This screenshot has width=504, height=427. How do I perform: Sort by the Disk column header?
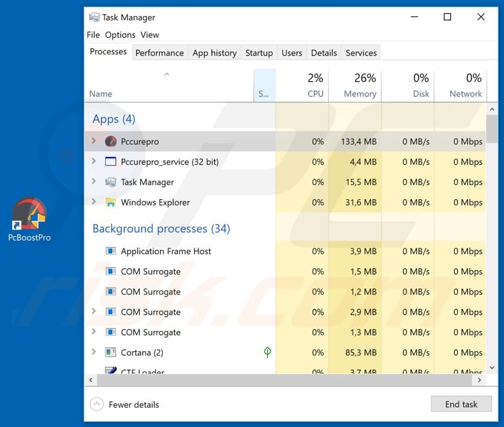point(408,86)
